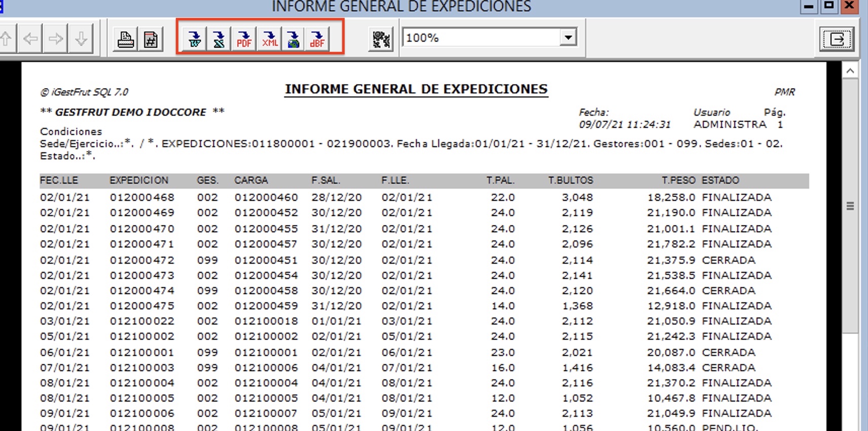Export the report to Word
Viewport: 868px width, 431px height.
[195, 39]
